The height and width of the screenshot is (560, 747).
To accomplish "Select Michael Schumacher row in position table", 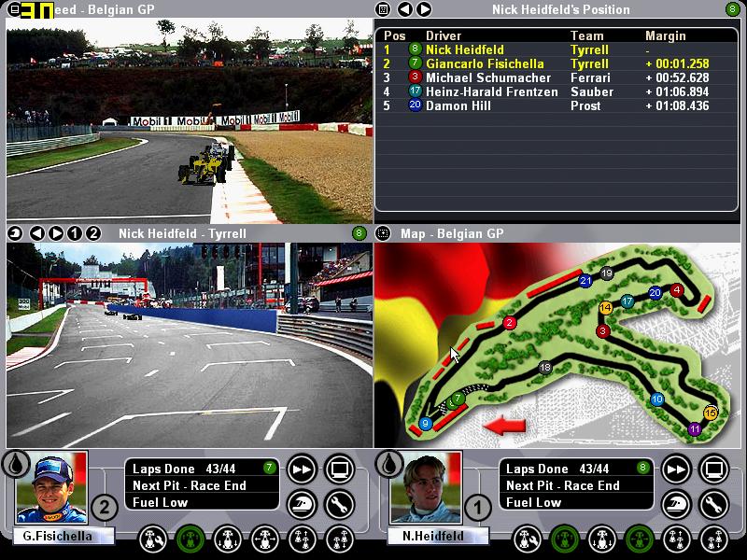I will click(556, 77).
